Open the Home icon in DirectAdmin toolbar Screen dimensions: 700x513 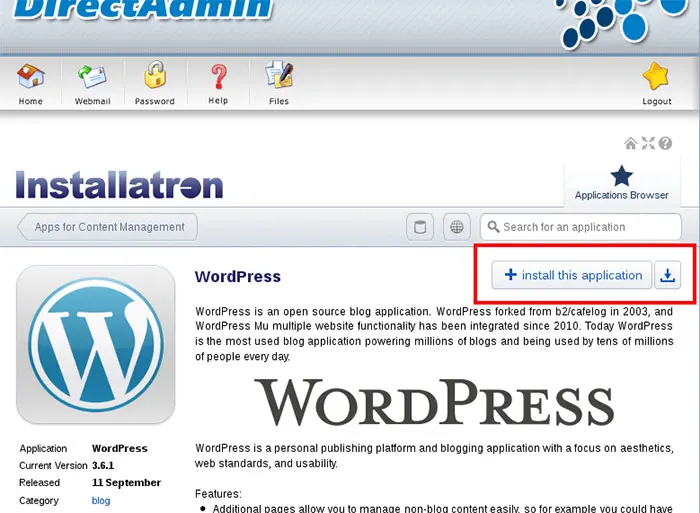[30, 83]
